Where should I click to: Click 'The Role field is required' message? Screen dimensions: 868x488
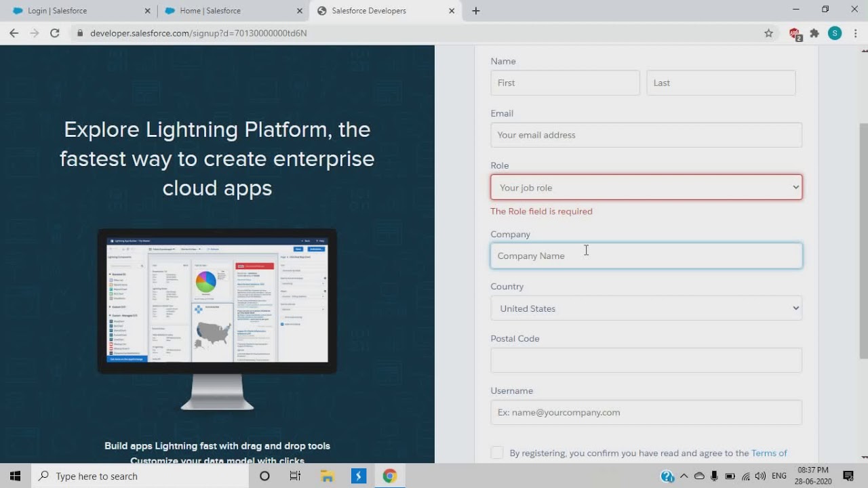[x=541, y=211]
